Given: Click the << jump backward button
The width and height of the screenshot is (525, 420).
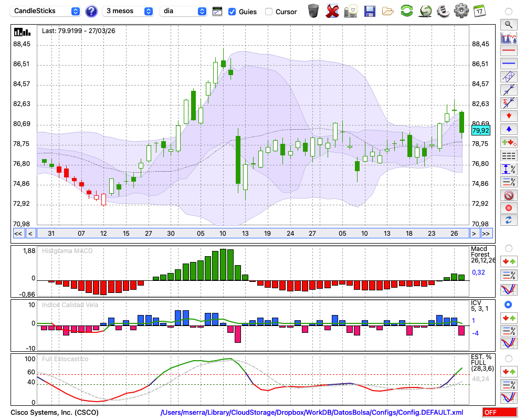Looking at the screenshot, I should [18, 233].
